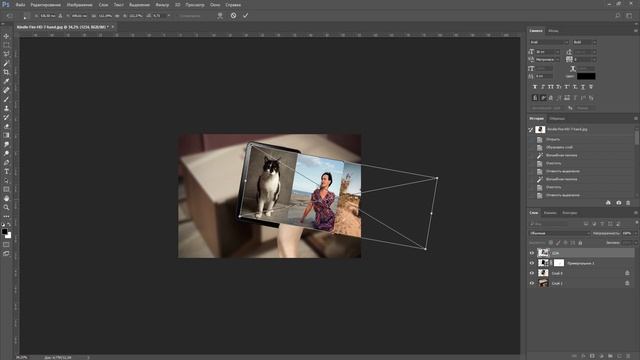Select the Gradient tool
The image size is (640, 360).
pyautogui.click(x=6, y=135)
